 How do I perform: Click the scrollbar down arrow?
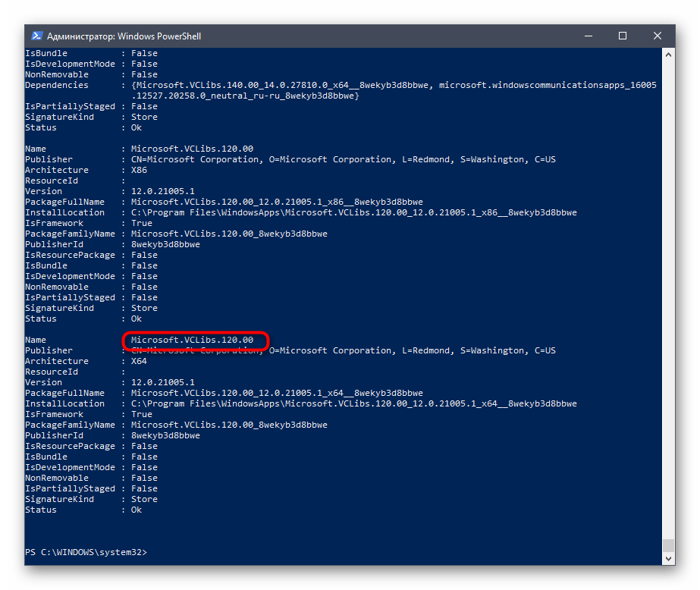[668, 559]
